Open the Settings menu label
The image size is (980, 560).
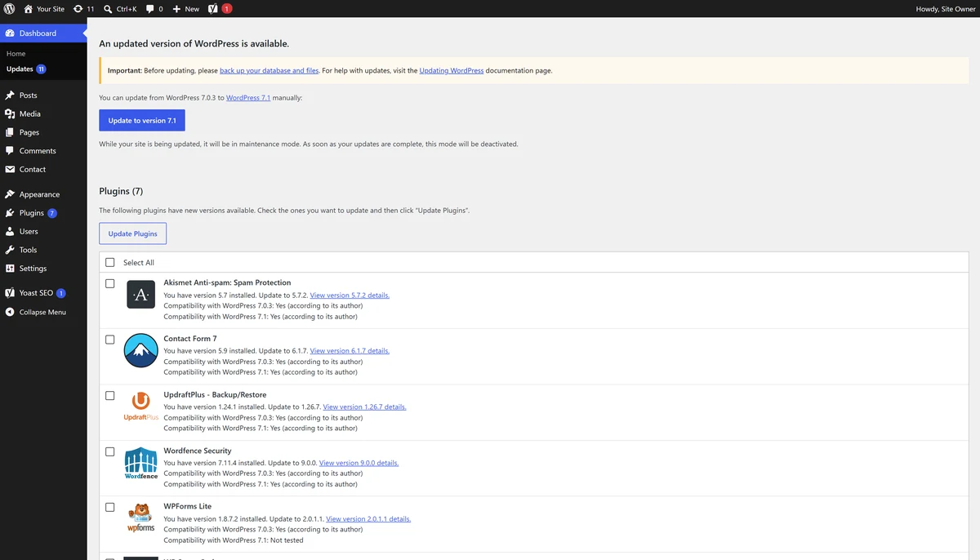coord(33,269)
